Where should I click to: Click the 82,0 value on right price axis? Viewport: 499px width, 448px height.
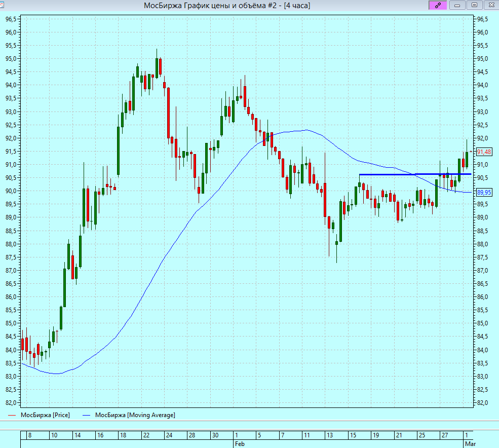(x=482, y=403)
